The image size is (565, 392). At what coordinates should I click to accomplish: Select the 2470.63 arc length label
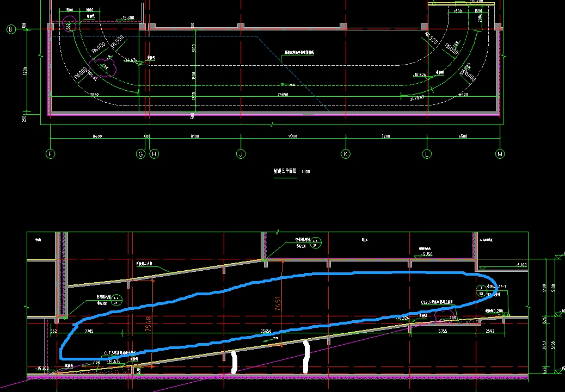coord(417,97)
